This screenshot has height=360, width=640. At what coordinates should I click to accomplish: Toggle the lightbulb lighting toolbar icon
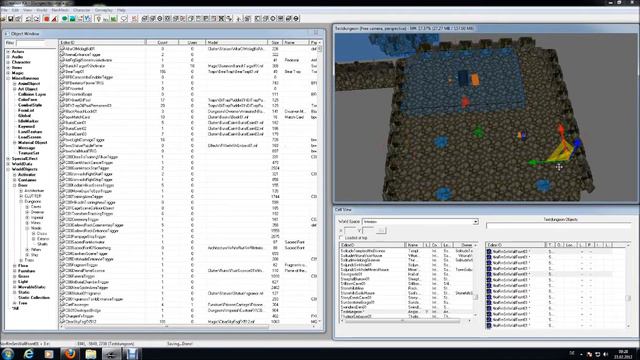click(x=98, y=19)
